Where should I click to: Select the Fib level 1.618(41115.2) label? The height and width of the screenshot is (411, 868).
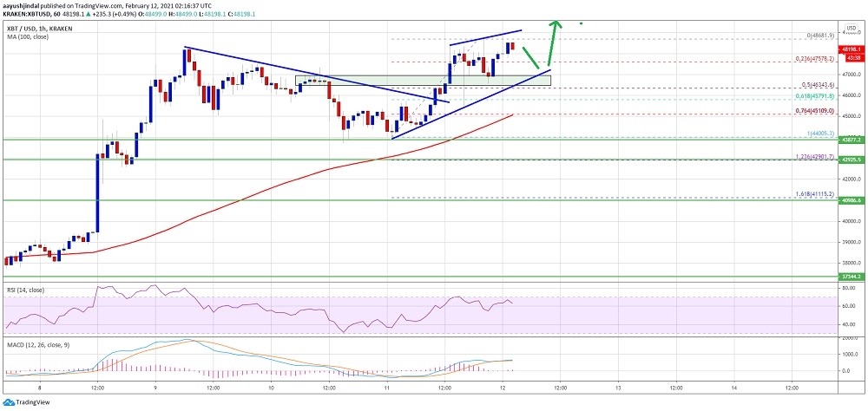click(816, 194)
